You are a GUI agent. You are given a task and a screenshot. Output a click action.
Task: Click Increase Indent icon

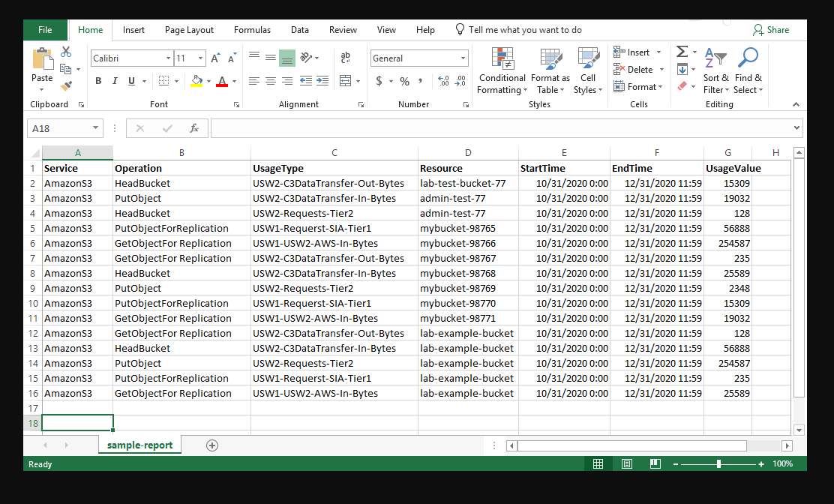pyautogui.click(x=322, y=81)
